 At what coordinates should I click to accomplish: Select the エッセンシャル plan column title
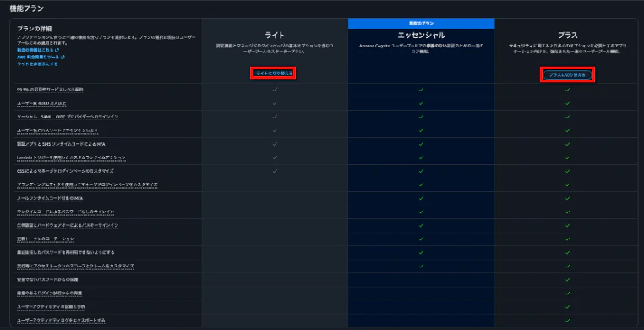click(421, 36)
